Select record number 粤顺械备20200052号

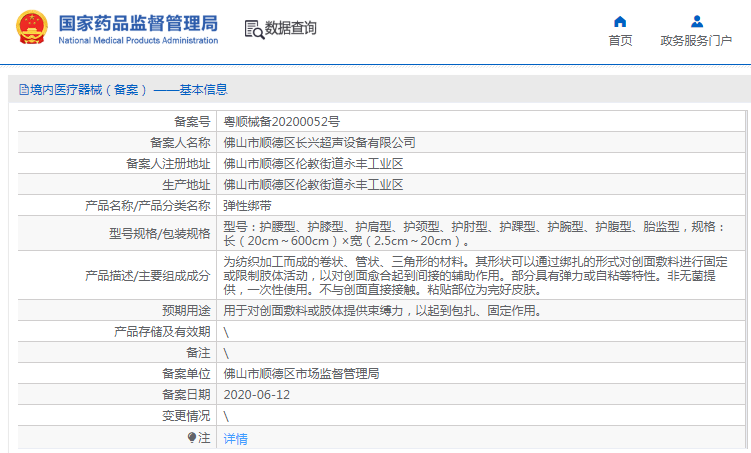[282, 122]
